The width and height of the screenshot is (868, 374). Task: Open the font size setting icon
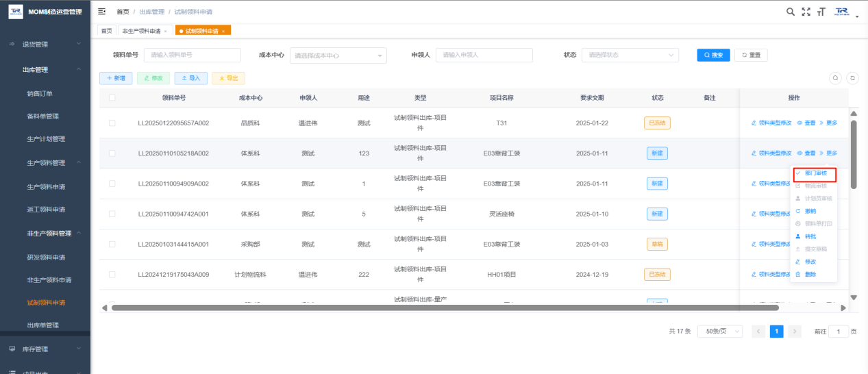(821, 12)
